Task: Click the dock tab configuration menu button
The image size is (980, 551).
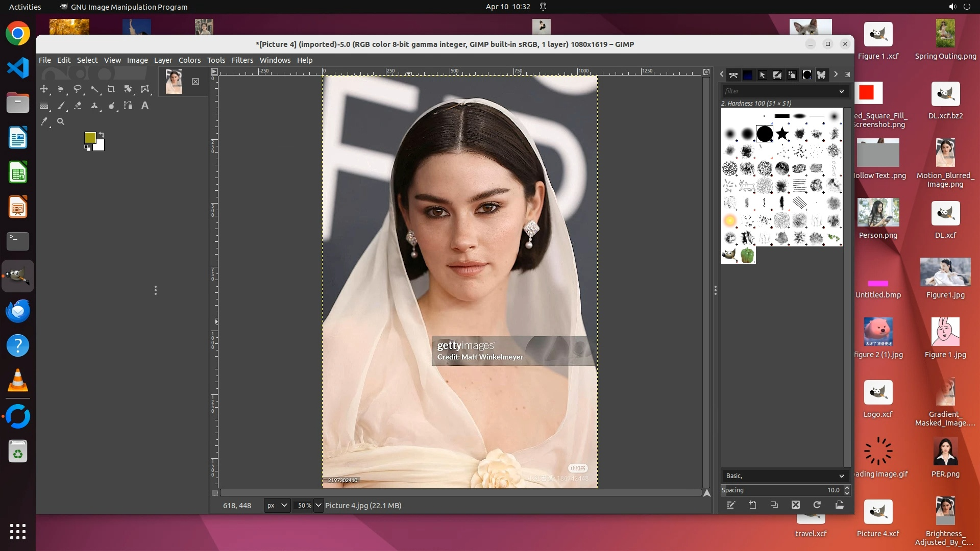Action: [x=847, y=74]
